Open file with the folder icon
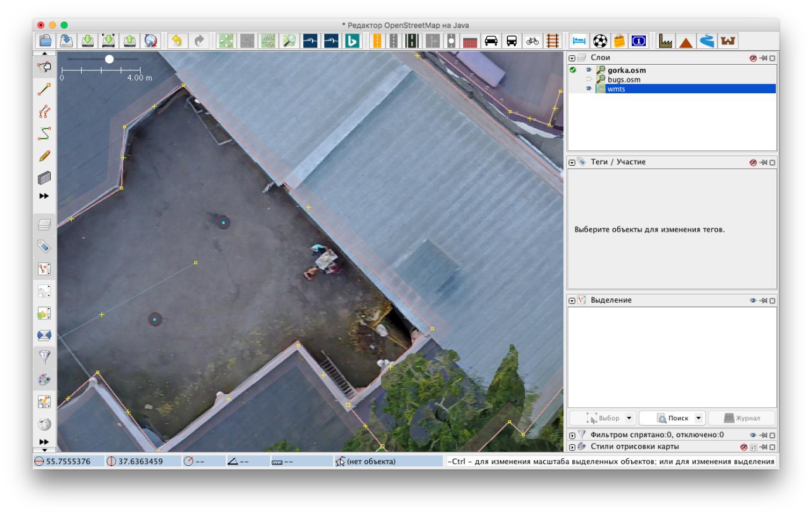This screenshot has width=812, height=516. (x=45, y=41)
